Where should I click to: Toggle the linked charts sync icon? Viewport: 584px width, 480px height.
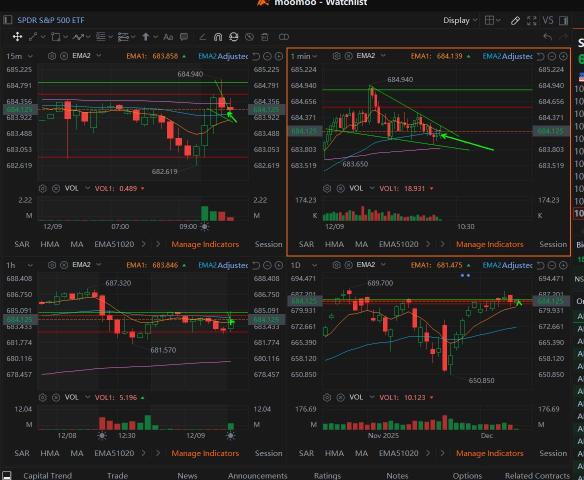point(284,36)
